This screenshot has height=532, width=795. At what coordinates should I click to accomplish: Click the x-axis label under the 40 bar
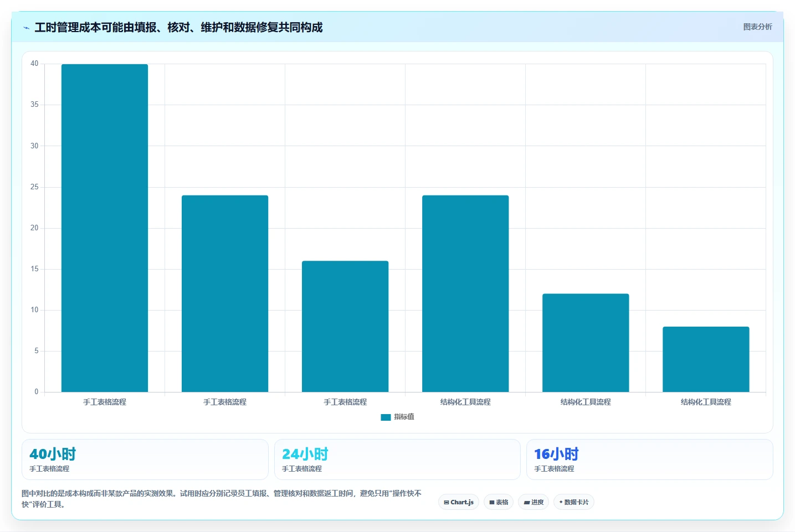[x=105, y=402]
